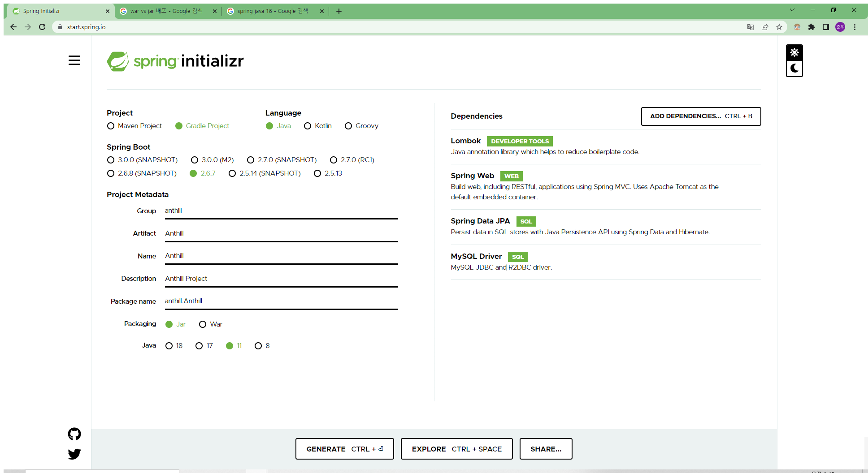868x473 pixels.
Task: Go back in browser history
Action: (x=13, y=27)
